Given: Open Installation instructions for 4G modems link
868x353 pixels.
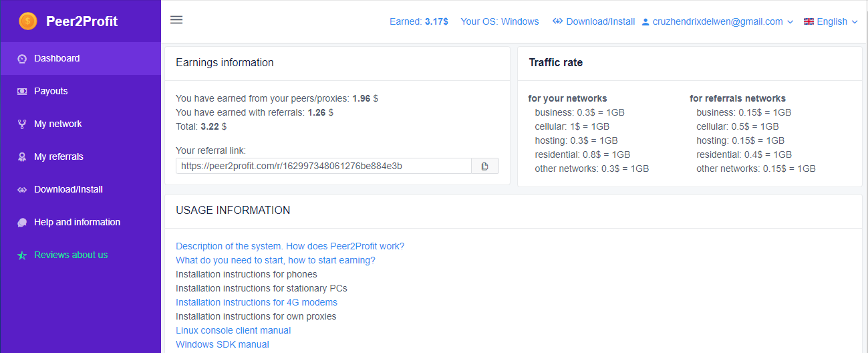Looking at the screenshot, I should click(x=257, y=302).
